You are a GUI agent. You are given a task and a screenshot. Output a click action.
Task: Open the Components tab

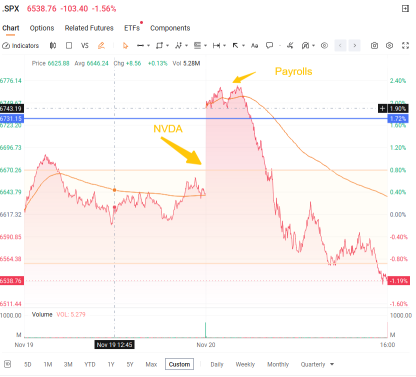170,28
